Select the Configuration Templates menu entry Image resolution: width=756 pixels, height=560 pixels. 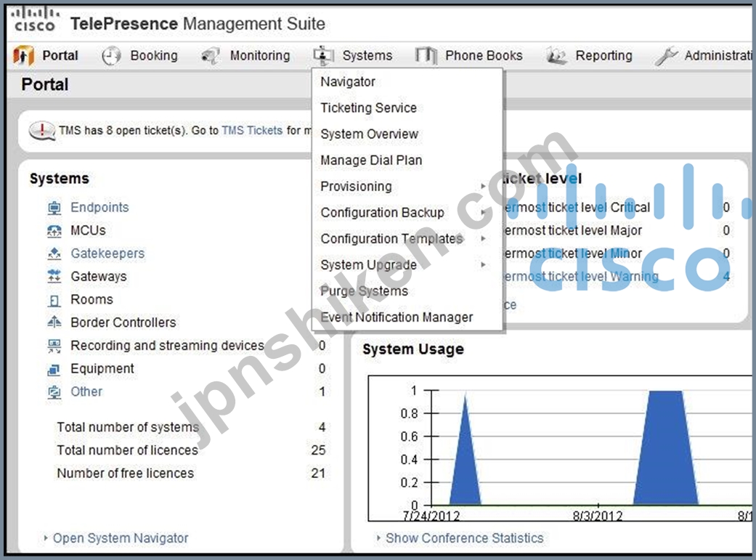pos(407,239)
